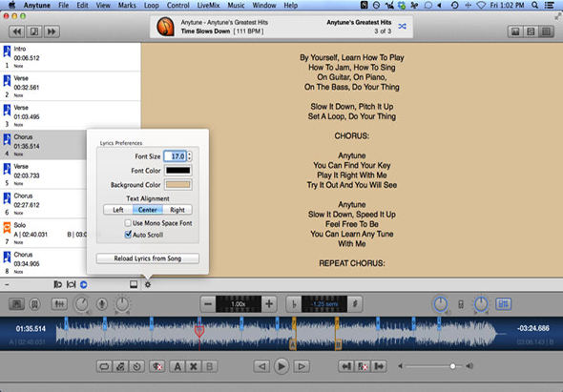Set text alignment to Center
Screen dimensions: 563x392
pyautogui.click(x=148, y=210)
